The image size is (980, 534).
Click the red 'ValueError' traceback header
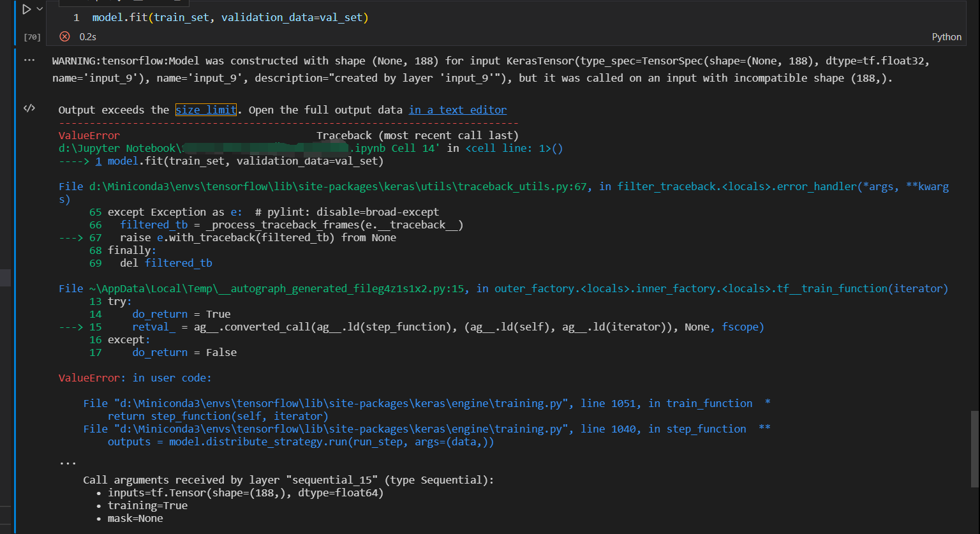pyautogui.click(x=89, y=135)
